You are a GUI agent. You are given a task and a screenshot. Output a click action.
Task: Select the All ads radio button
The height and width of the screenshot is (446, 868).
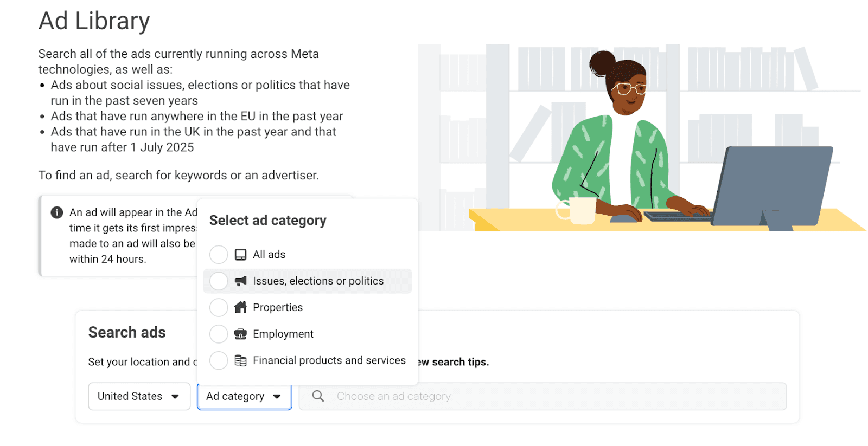[x=219, y=254]
